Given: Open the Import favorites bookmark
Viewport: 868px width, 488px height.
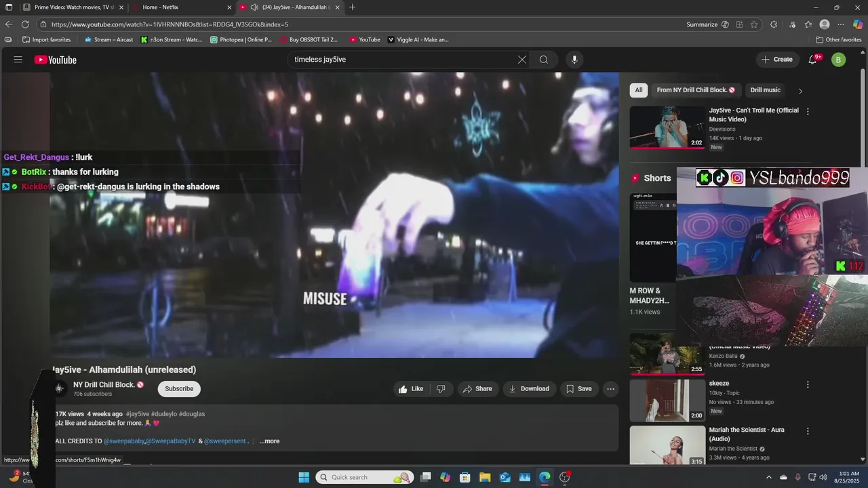Looking at the screenshot, I should [46, 40].
